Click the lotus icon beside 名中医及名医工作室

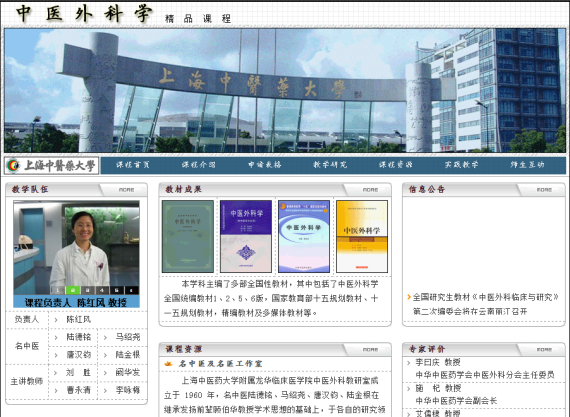coord(168,364)
